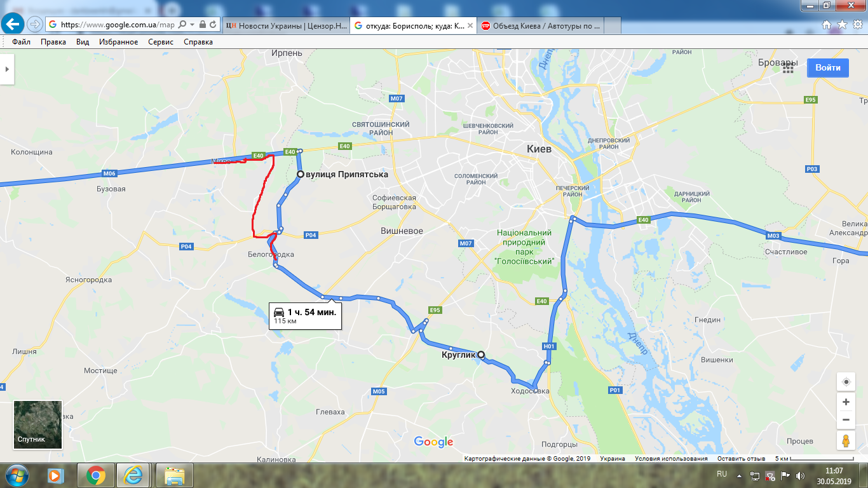The image size is (868, 488).
Task: Open the Избранное menu
Action: pos(118,42)
